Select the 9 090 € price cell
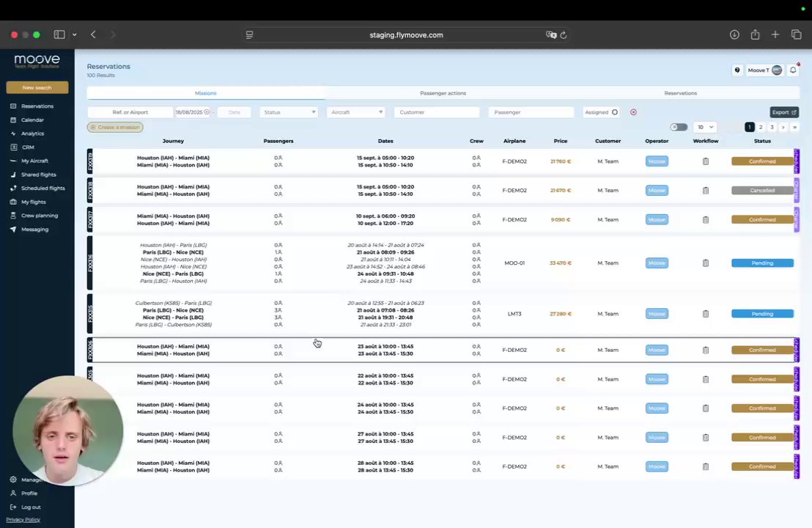Screen dimensions: 812x528 tap(561, 220)
